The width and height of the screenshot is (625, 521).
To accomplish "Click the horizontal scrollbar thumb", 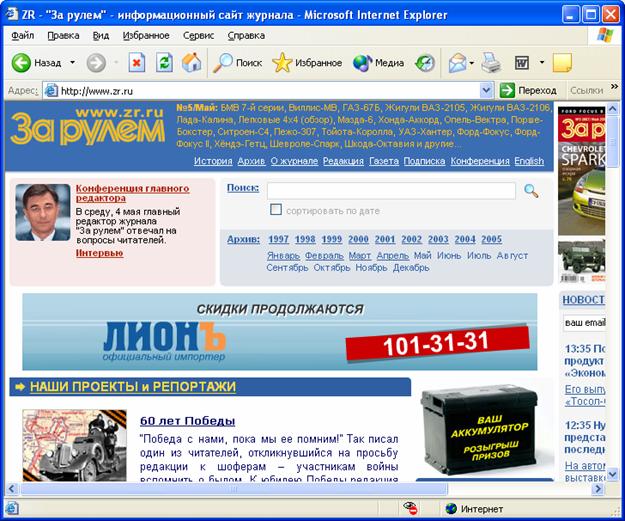I will coord(234,489).
